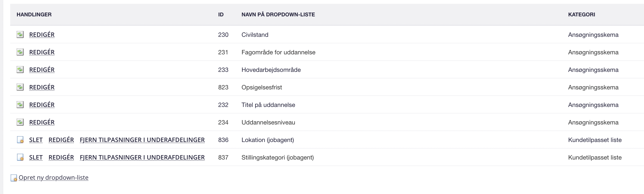Click the list icon in Stillingskategori (jobagent) row
The height and width of the screenshot is (194, 644).
20,157
